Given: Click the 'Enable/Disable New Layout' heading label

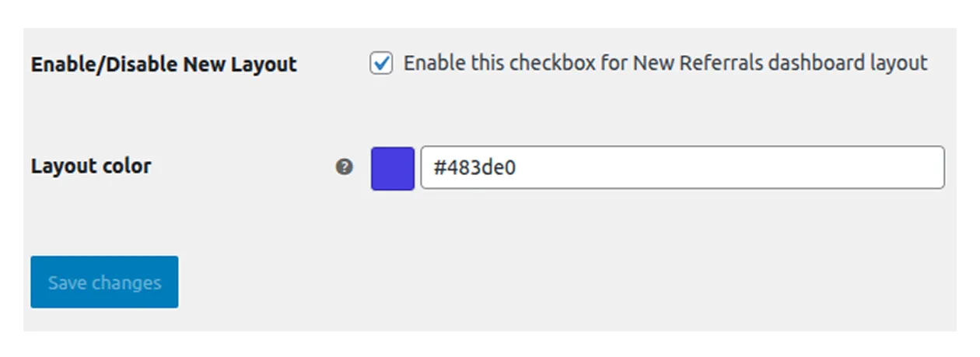Looking at the screenshot, I should click(164, 64).
